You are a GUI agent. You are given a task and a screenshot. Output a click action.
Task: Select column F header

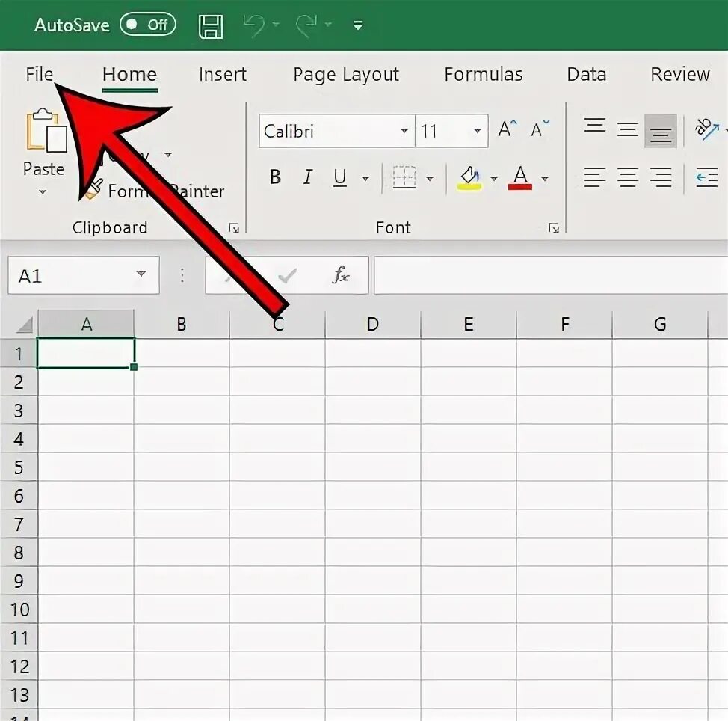[564, 324]
